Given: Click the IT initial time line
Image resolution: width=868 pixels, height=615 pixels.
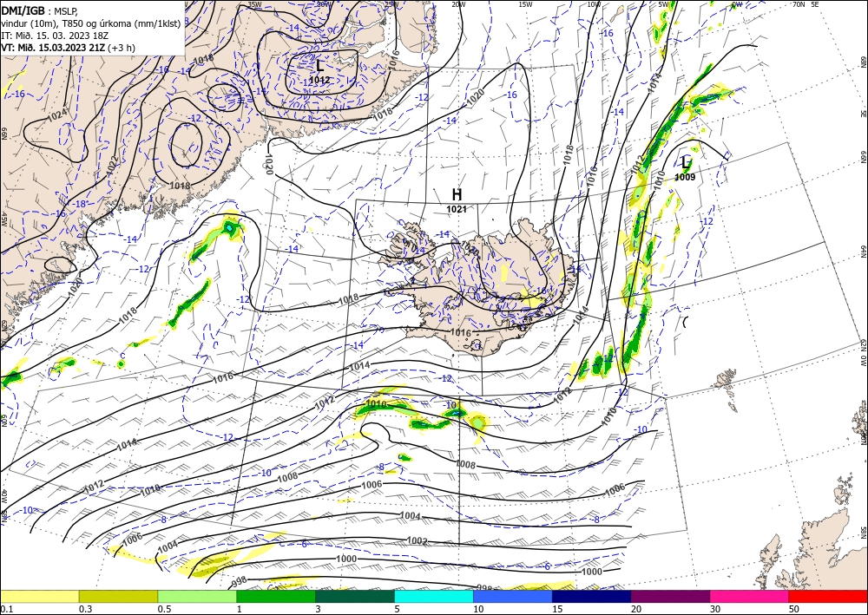Looking at the screenshot, I should pos(56,35).
